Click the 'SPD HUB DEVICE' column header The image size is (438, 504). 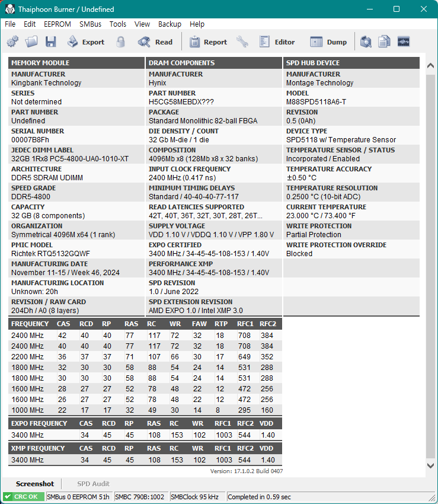(351, 63)
